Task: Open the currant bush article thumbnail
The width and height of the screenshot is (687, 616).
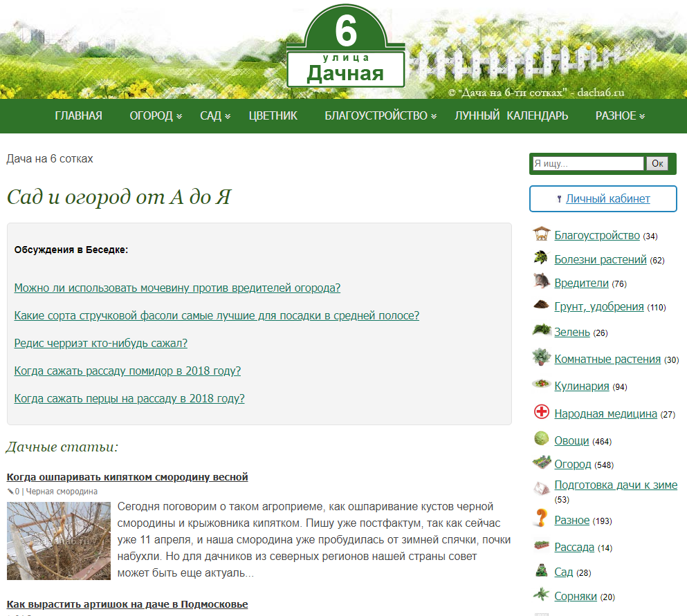Action: [58, 541]
